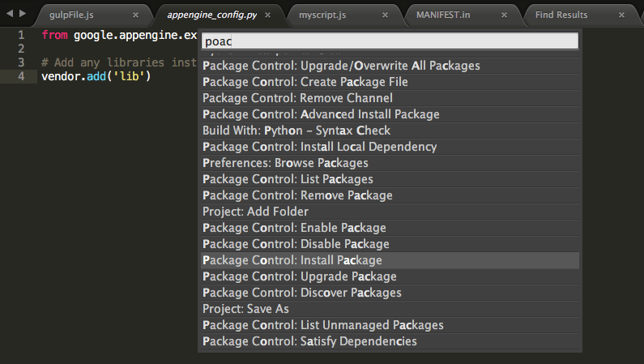Click the 'from' keyword on line 1
Viewport: 644px width, 364px height.
click(x=54, y=36)
